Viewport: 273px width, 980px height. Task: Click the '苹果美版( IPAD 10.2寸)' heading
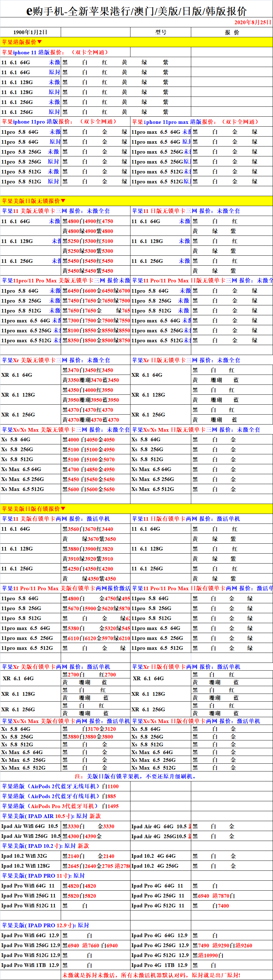coord(45,846)
